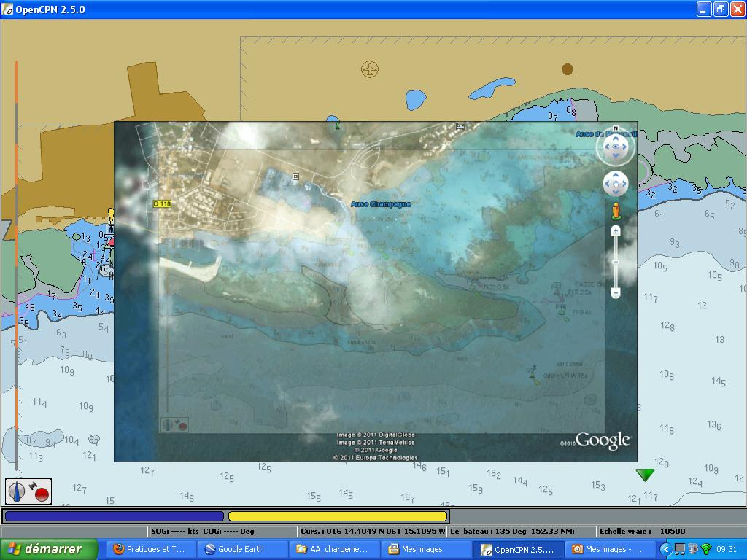Click the 'Le bateau' bearing status field
The image size is (747, 560).
522,531
